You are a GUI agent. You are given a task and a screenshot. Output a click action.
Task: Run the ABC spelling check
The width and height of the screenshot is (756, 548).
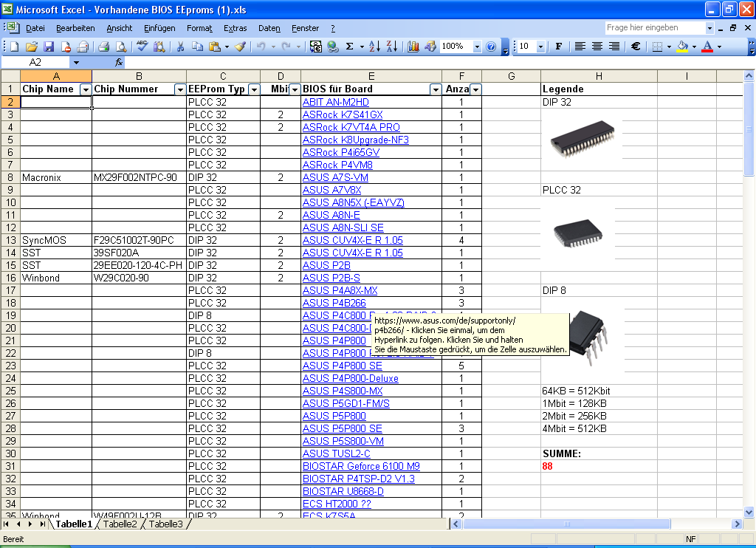(x=142, y=47)
